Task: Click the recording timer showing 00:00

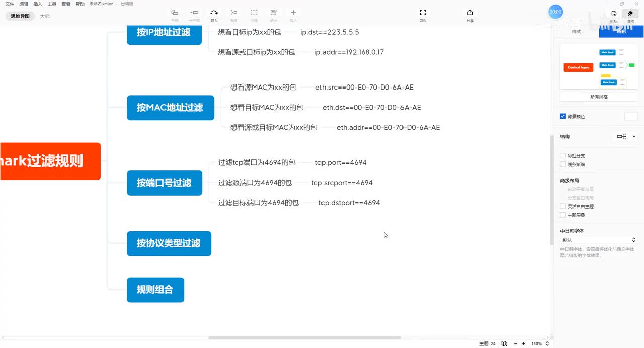Action: pos(555,12)
